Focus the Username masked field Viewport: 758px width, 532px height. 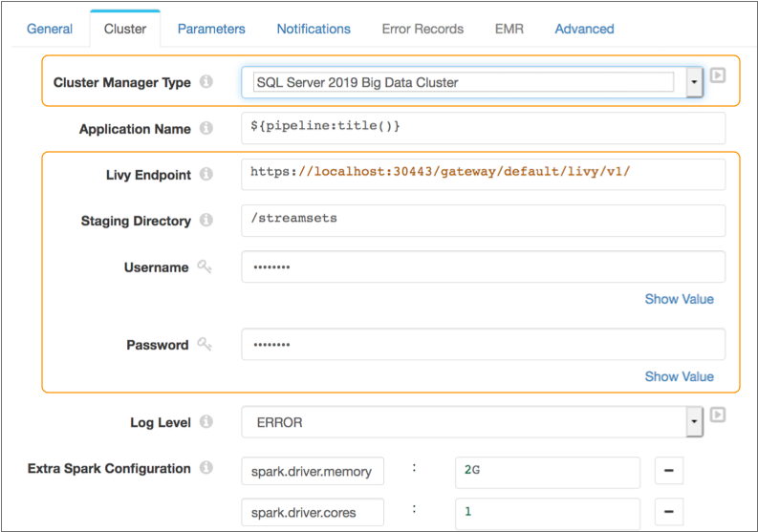(x=484, y=266)
